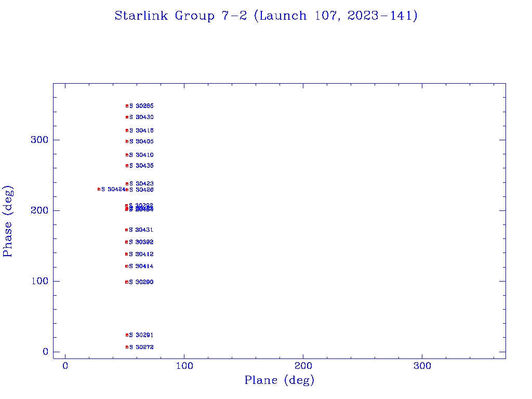
Task: Select the 'S 30430' satellite label
Action: 141,117
